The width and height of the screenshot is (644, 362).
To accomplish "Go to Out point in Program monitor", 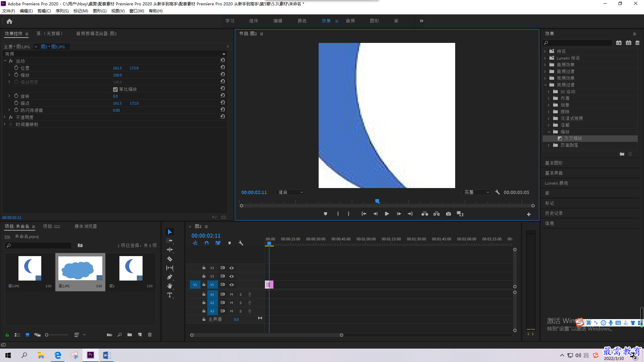I will (x=410, y=214).
